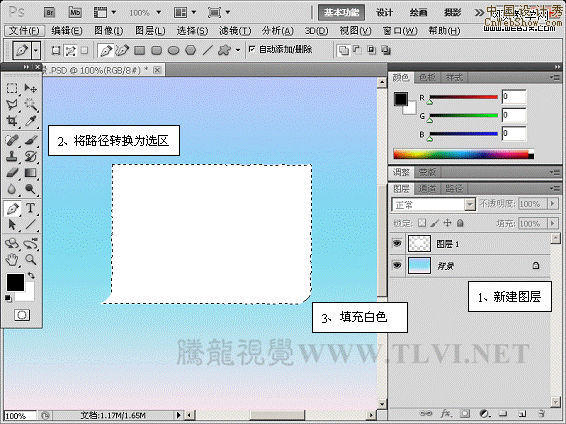
Task: Select the Line tool in toolbox
Action: point(31,224)
